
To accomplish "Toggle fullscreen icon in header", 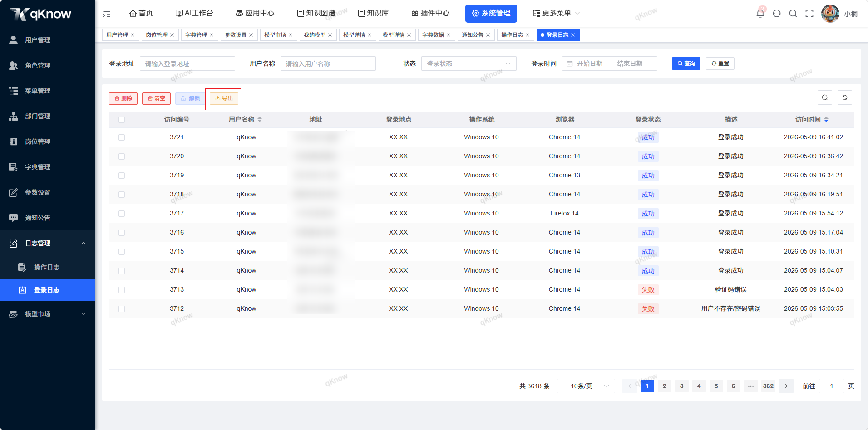I will point(809,14).
